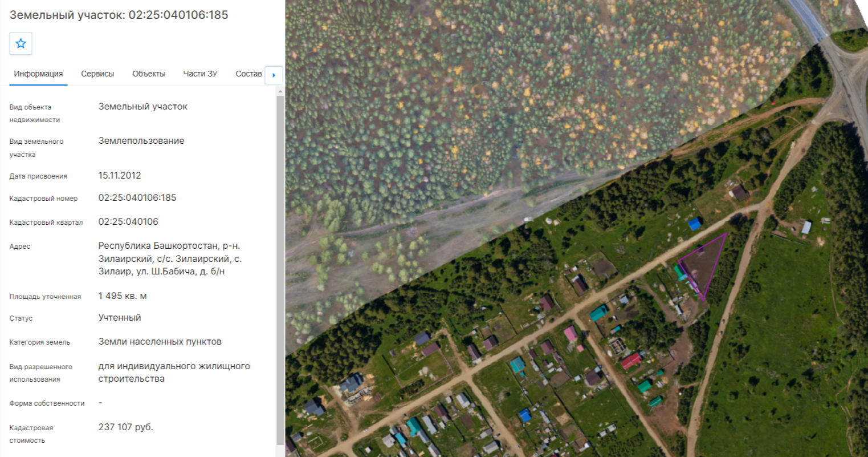Switch to the Сервисы tab
The width and height of the screenshot is (868, 457).
97,74
